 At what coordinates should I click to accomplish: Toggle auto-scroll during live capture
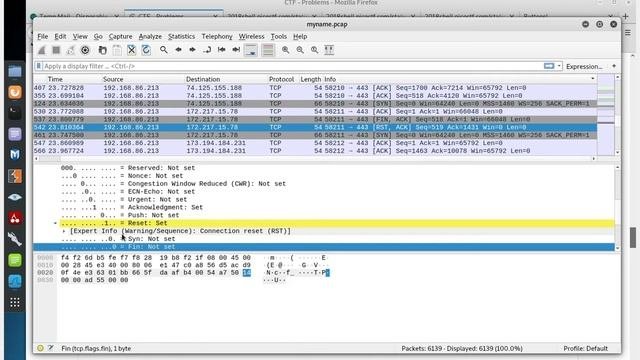[x=251, y=50]
